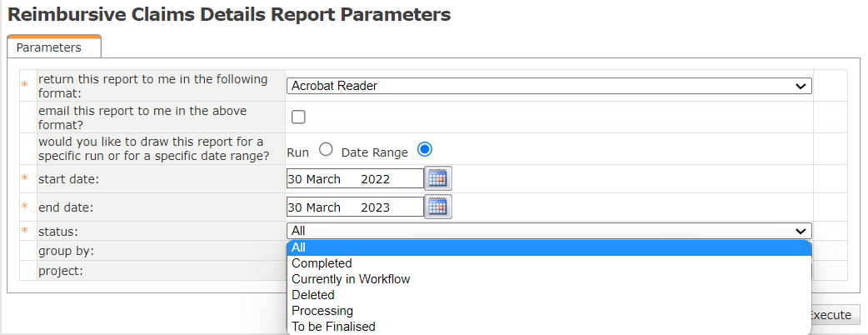The width and height of the screenshot is (868, 335).
Task: Click year 2022 in start date field
Action: click(x=375, y=179)
